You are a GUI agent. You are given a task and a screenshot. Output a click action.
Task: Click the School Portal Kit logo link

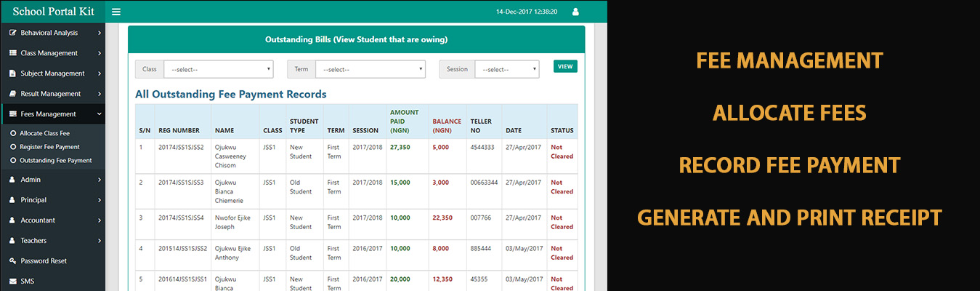52,11
